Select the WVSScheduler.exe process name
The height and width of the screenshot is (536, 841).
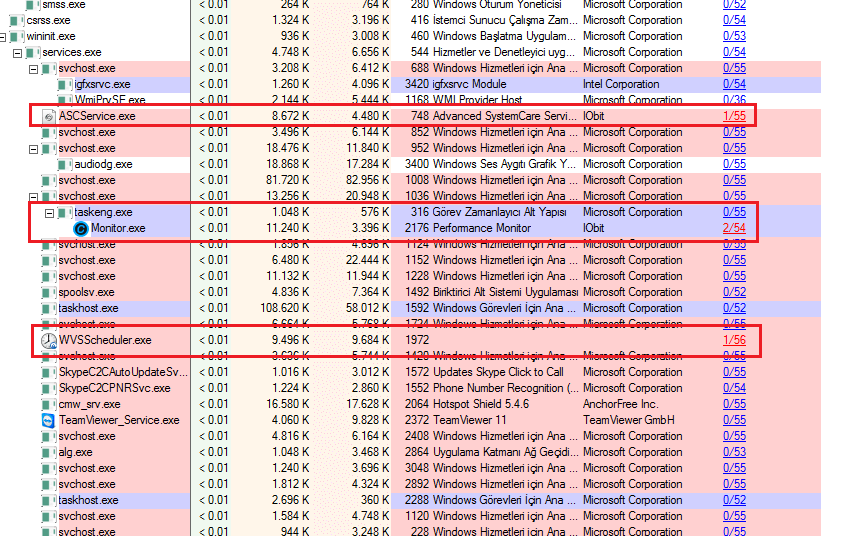point(105,340)
